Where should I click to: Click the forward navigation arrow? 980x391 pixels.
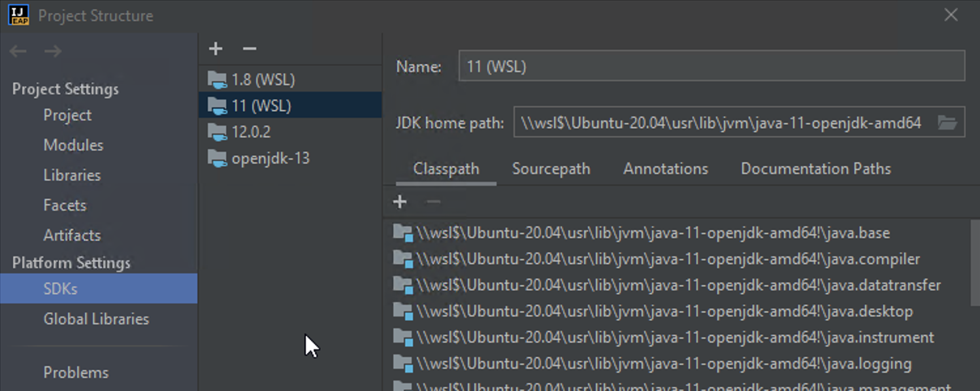[x=52, y=51]
